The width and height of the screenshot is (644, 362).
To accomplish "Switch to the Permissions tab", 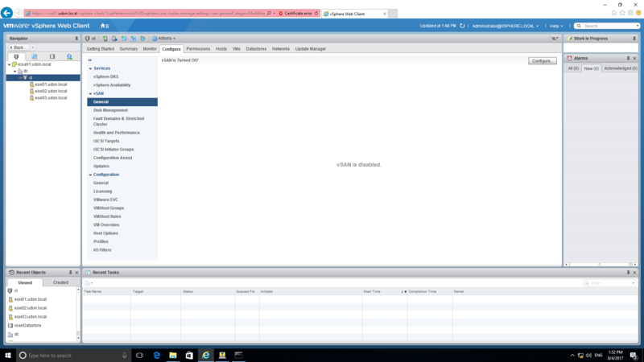I will point(198,49).
